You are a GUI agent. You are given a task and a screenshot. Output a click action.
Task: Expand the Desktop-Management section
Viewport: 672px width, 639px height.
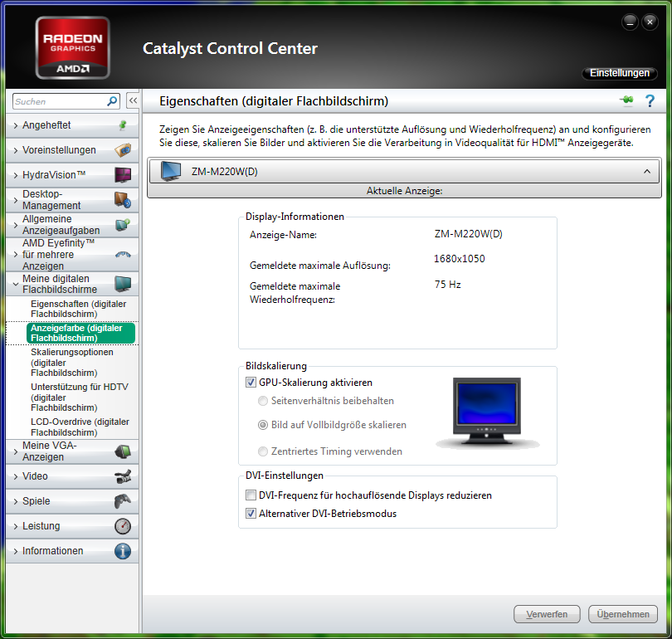[x=16, y=200]
